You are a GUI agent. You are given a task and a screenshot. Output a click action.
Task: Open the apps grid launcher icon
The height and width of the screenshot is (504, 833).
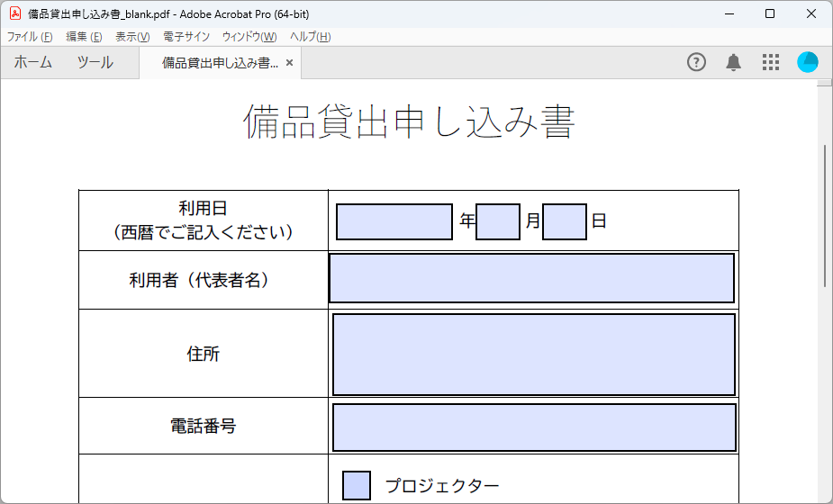[x=770, y=62]
